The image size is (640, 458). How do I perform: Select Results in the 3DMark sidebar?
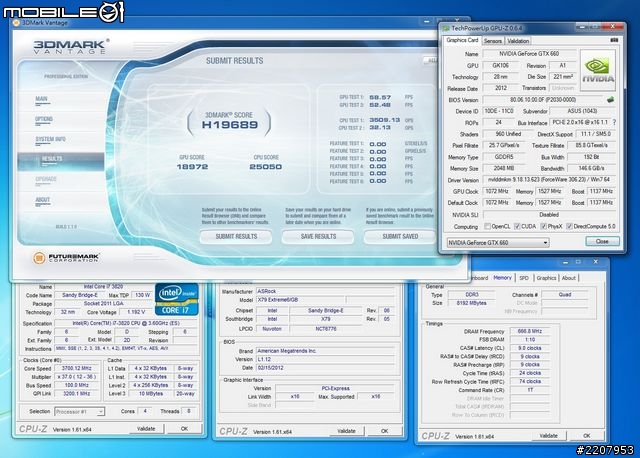point(60,161)
